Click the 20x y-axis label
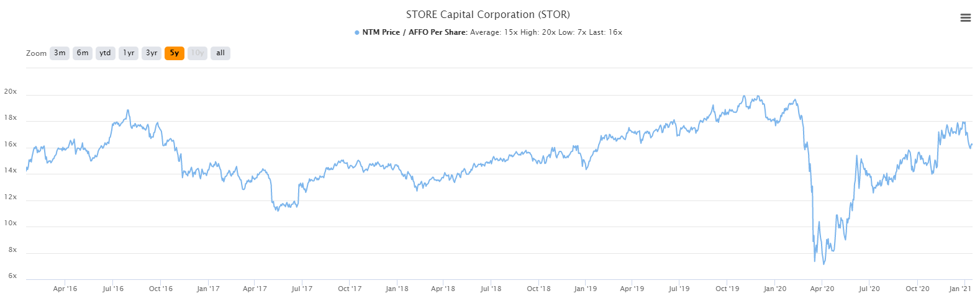This screenshot has height=301, width=980. 11,92
